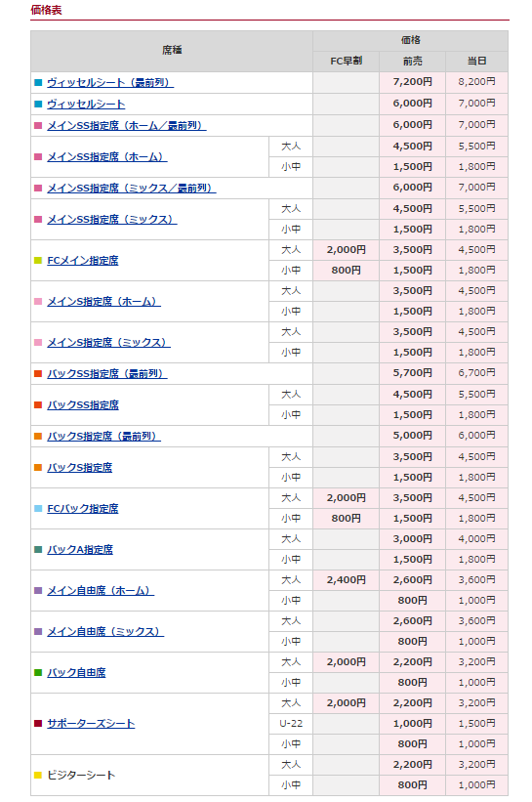This screenshot has width=532, height=802.
Task: Open the バックS指定席 link
Action: point(80,468)
